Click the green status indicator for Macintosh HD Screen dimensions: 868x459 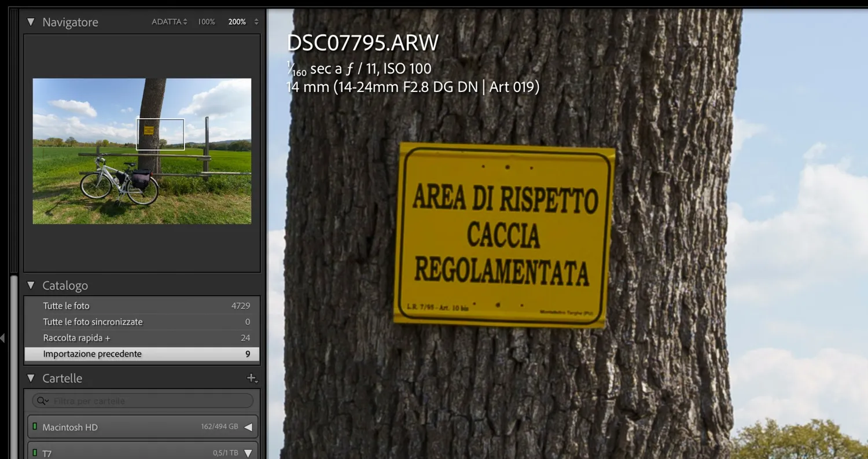tap(35, 427)
